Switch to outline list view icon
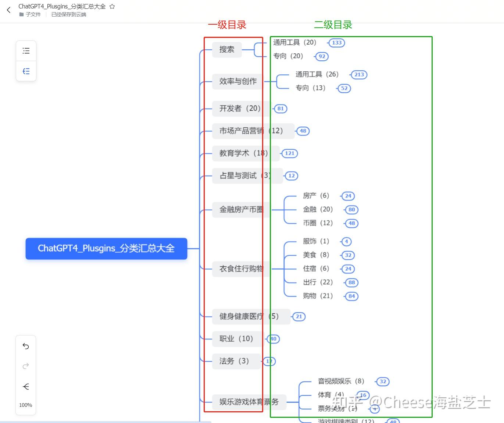Viewport: 504px width, 423px height. point(26,51)
